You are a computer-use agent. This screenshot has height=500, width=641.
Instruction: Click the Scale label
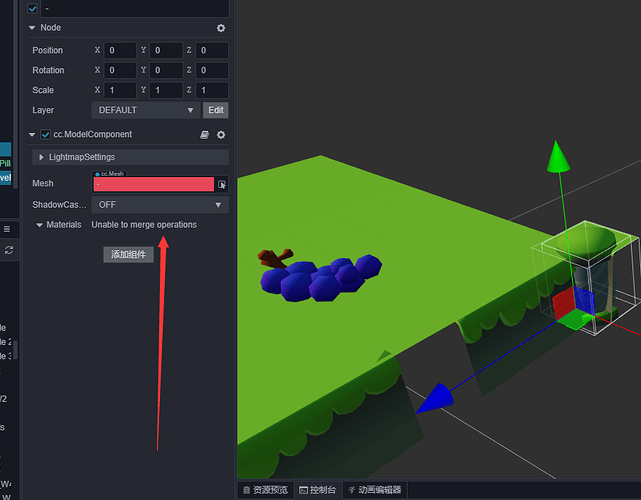[43, 90]
